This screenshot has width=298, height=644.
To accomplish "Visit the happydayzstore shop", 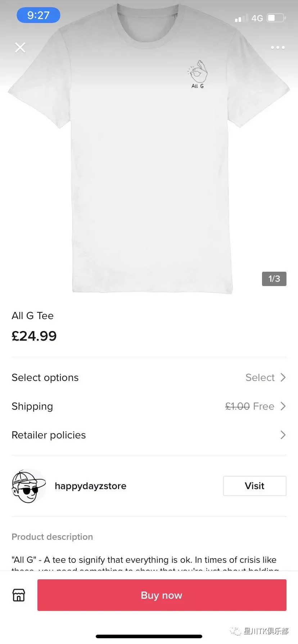I will 255,486.
